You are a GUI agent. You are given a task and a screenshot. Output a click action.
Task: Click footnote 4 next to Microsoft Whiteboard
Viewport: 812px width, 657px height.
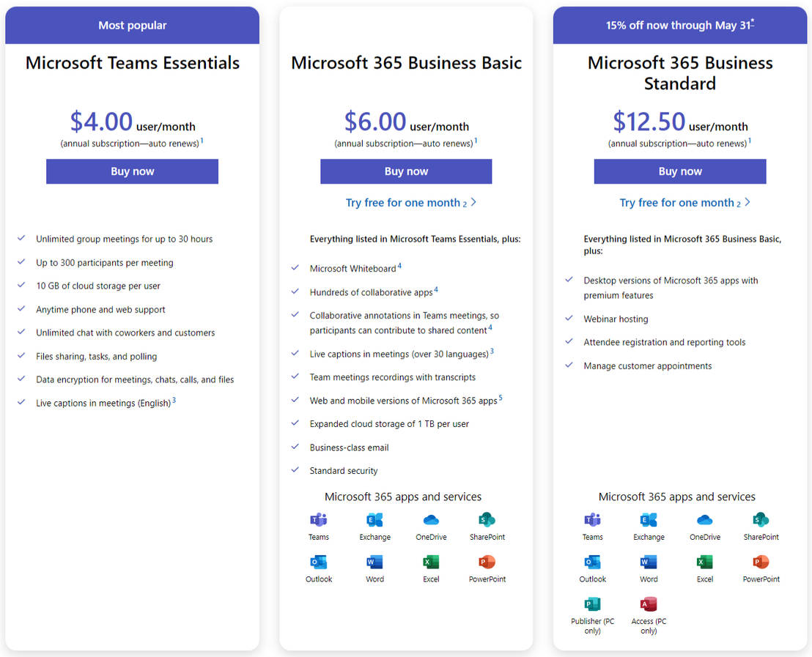(399, 264)
